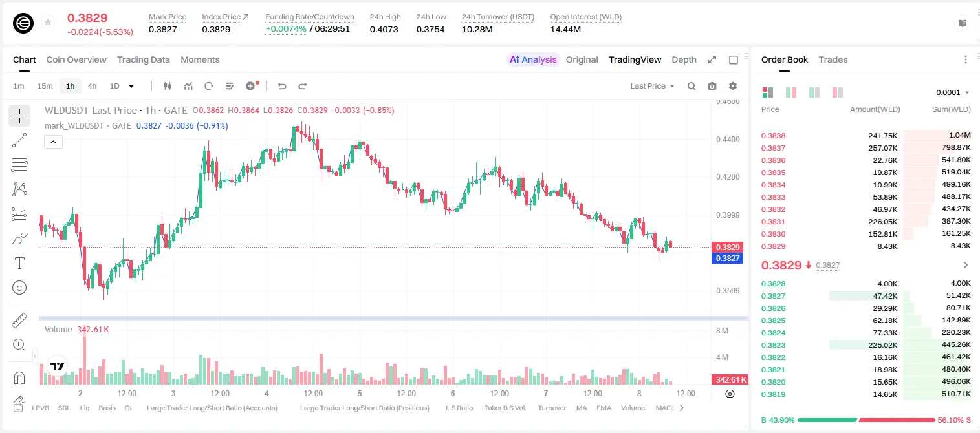Image resolution: width=980 pixels, height=433 pixels.
Task: Toggle the chart layout square icon
Action: (x=734, y=59)
